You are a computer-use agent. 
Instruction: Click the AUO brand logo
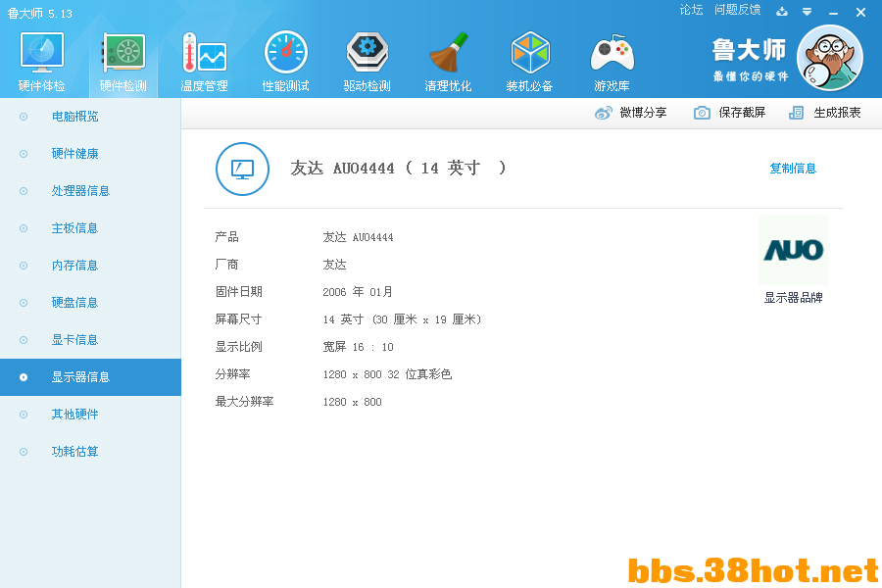793,250
